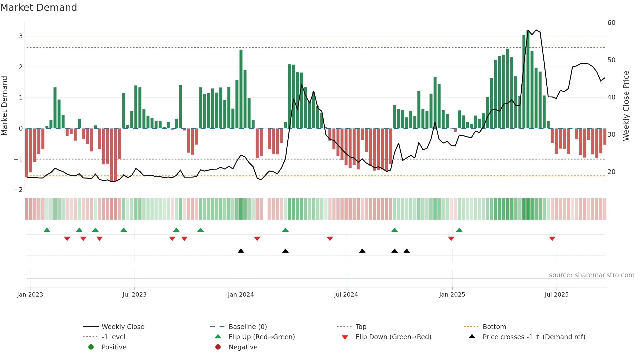Click the 60 price axis tick
The height and width of the screenshot is (362, 644).
coord(612,23)
